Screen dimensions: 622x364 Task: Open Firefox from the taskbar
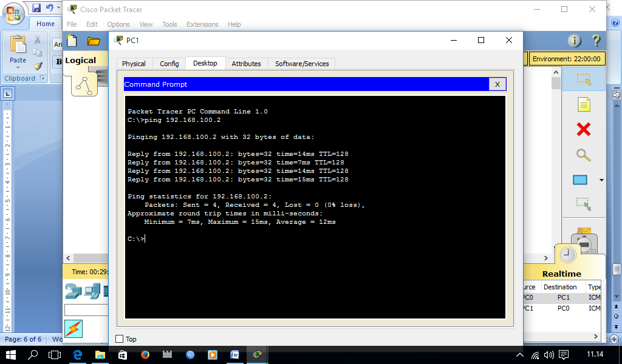(x=145, y=354)
